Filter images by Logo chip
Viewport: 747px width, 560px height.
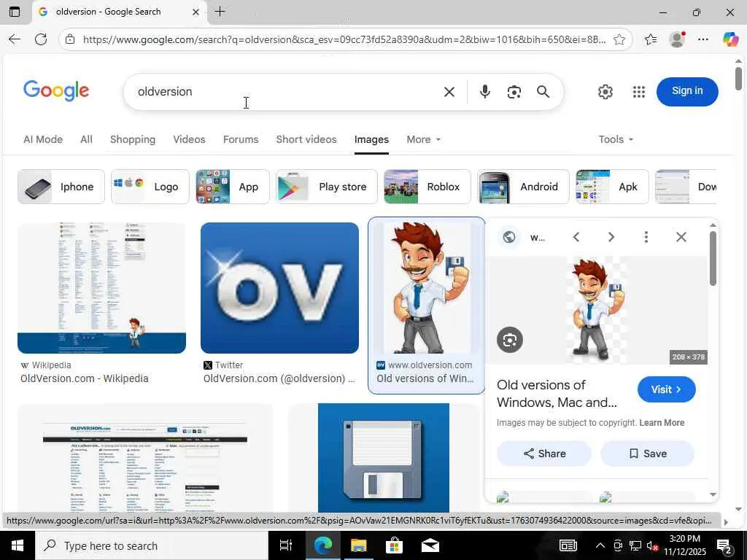(x=150, y=187)
